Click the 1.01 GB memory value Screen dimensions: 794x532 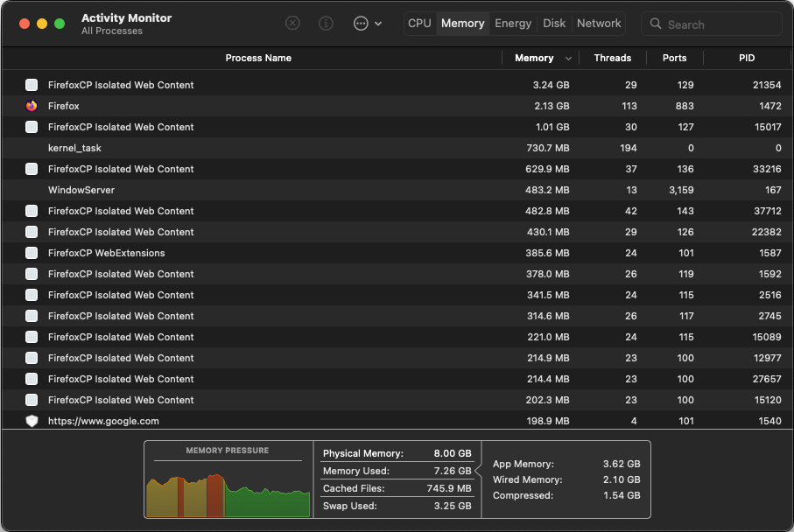[x=552, y=127]
